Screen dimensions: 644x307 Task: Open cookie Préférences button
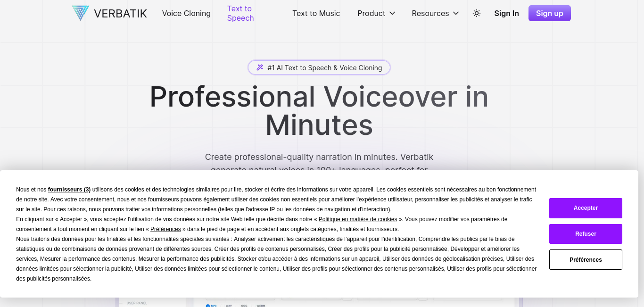click(x=586, y=260)
